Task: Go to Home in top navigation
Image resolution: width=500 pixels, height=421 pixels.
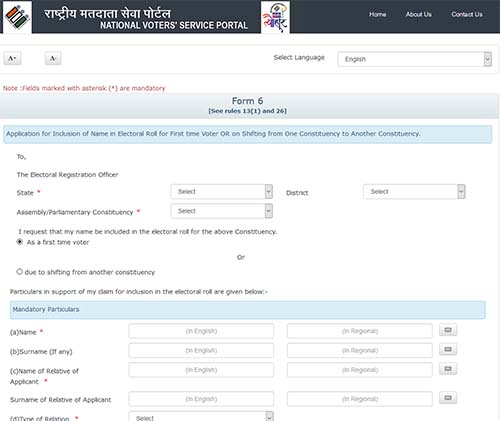Action: point(377,14)
